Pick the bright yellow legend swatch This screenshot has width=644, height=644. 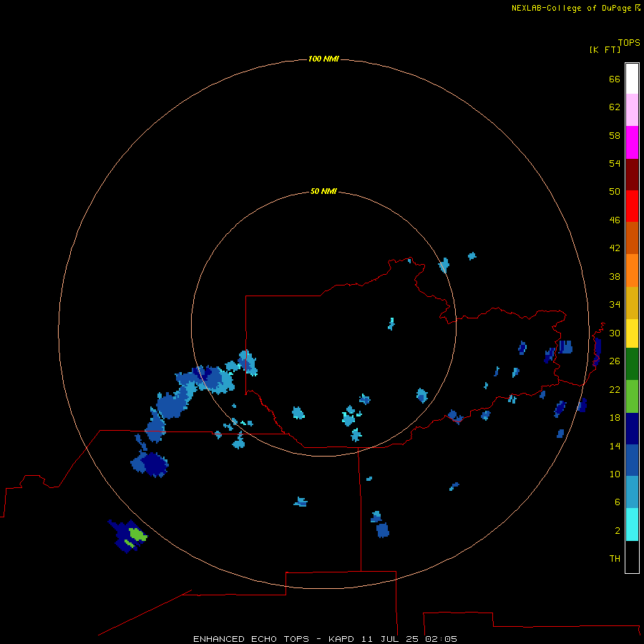[632, 333]
